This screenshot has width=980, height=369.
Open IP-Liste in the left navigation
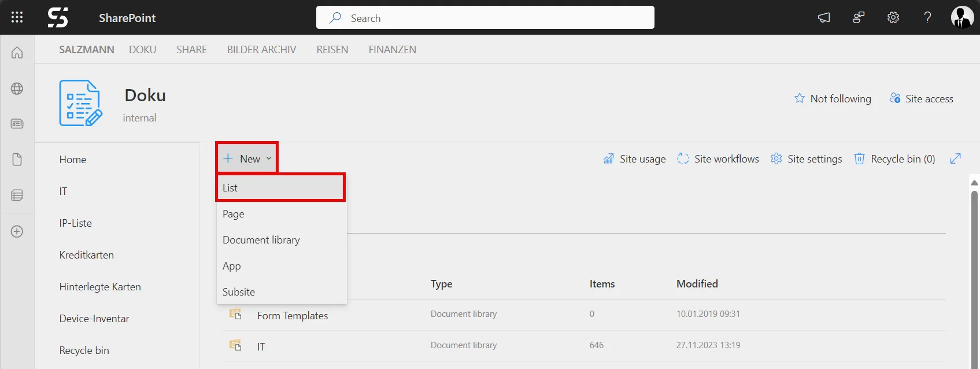pos(76,223)
